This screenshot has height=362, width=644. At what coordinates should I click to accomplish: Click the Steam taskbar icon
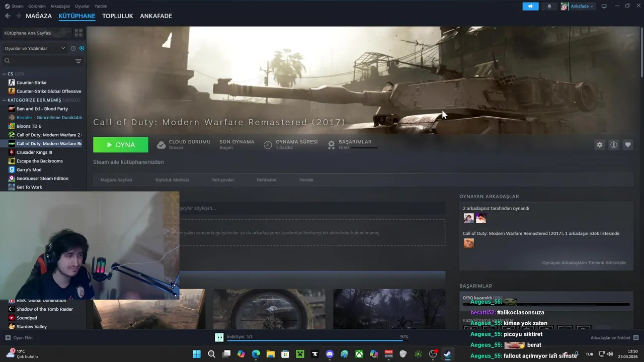point(447,354)
